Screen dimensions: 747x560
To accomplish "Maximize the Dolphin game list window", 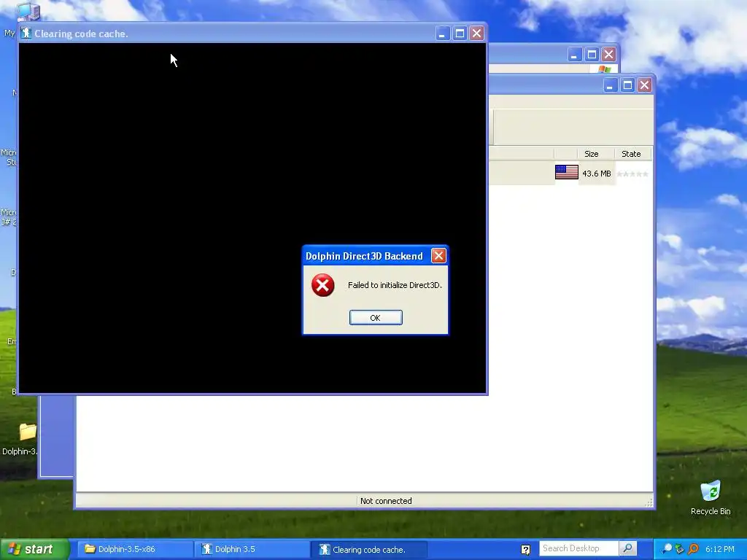I will 627,85.
